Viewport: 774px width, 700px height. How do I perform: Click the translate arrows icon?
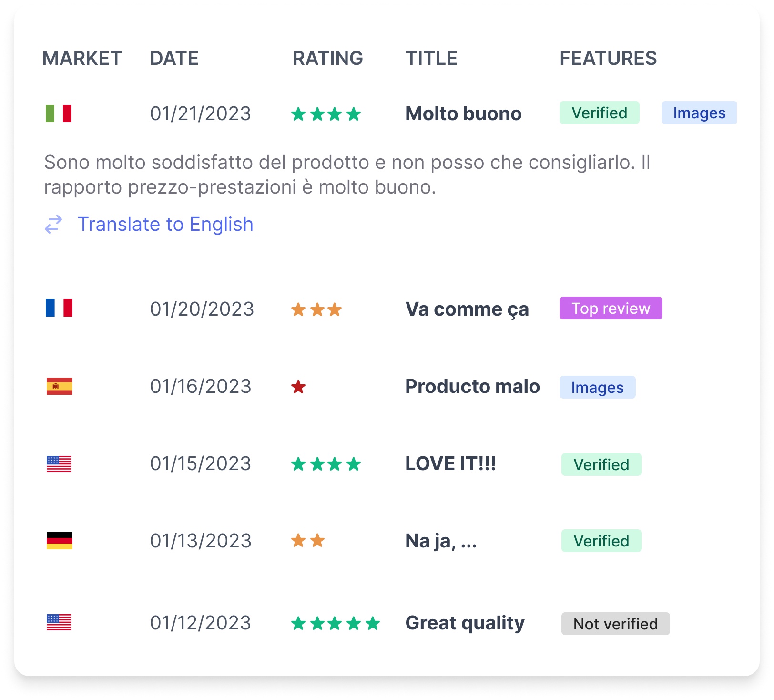coord(53,224)
